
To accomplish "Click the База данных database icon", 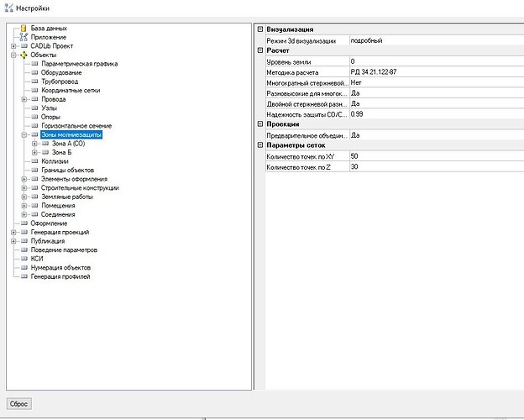I will 24,29.
